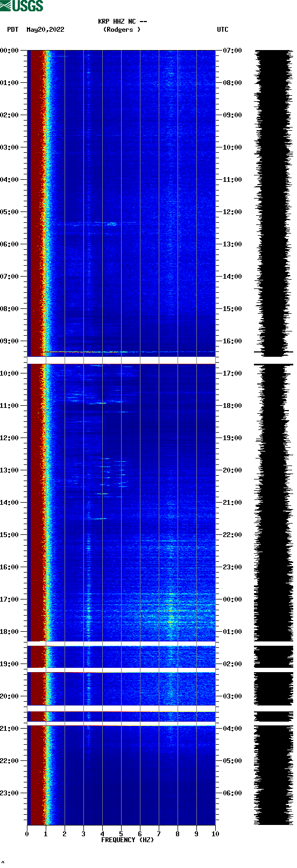Click the 0 frequency tick label
The image size is (297, 868).
click(x=27, y=834)
